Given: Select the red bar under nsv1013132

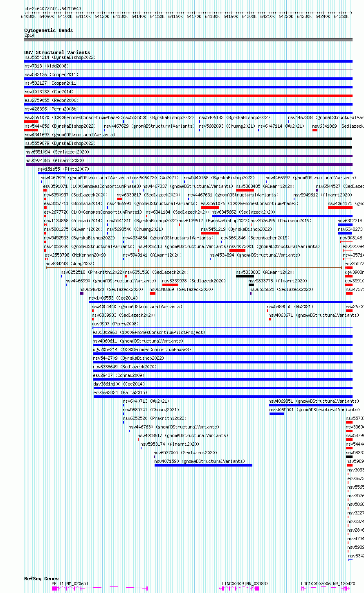Looking at the screenshot, I should click(188, 96).
